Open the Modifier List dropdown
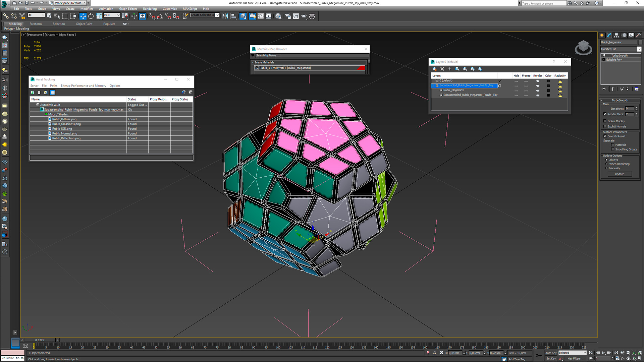 [x=639, y=49]
